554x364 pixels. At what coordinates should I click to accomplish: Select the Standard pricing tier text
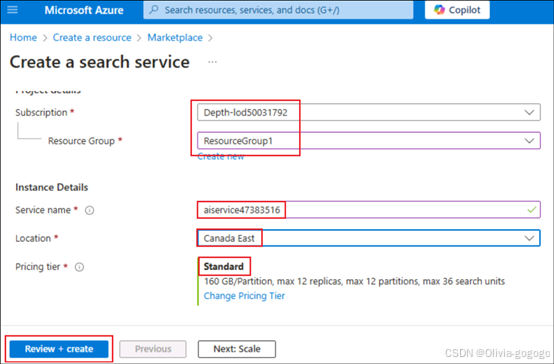point(224,266)
